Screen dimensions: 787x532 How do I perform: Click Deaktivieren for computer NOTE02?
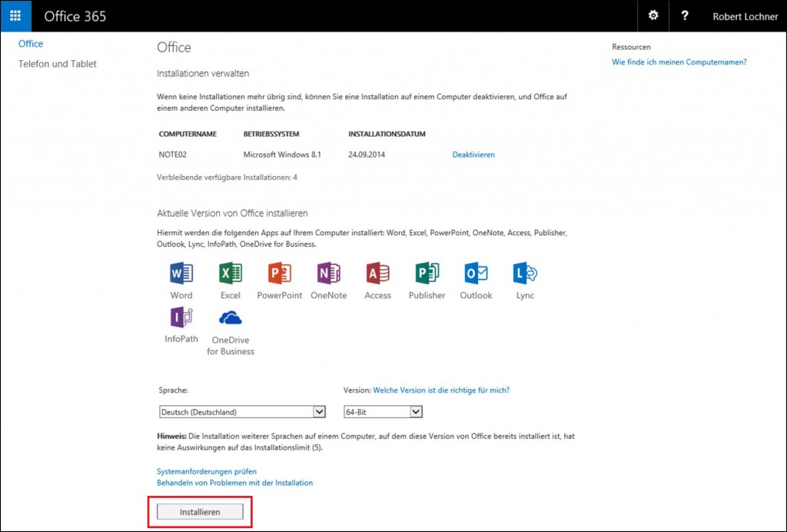pyautogui.click(x=473, y=155)
